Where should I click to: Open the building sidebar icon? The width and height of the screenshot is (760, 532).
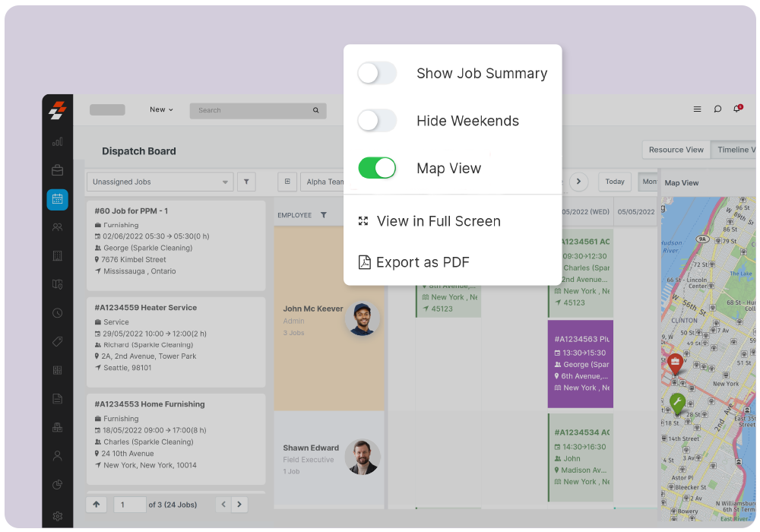pos(57,256)
